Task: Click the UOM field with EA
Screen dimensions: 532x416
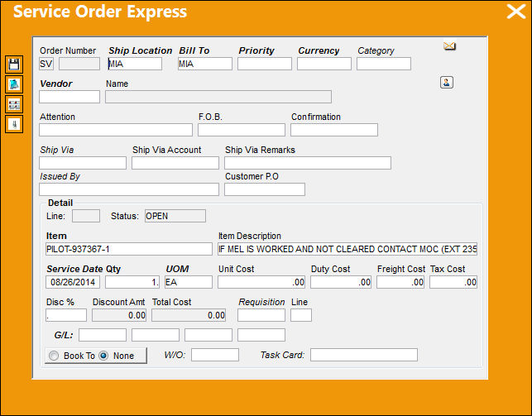Action: 189,282
